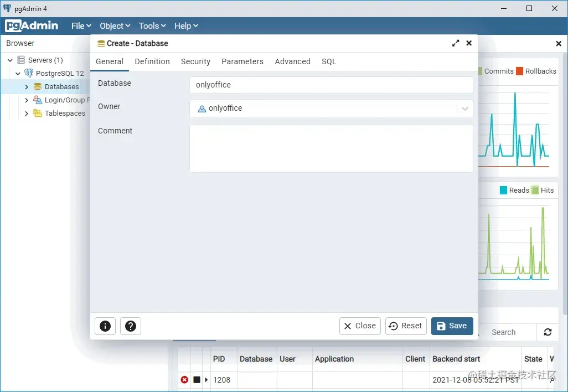Image resolution: width=568 pixels, height=392 pixels.
Task: Switch to the Security tab
Action: (195, 61)
